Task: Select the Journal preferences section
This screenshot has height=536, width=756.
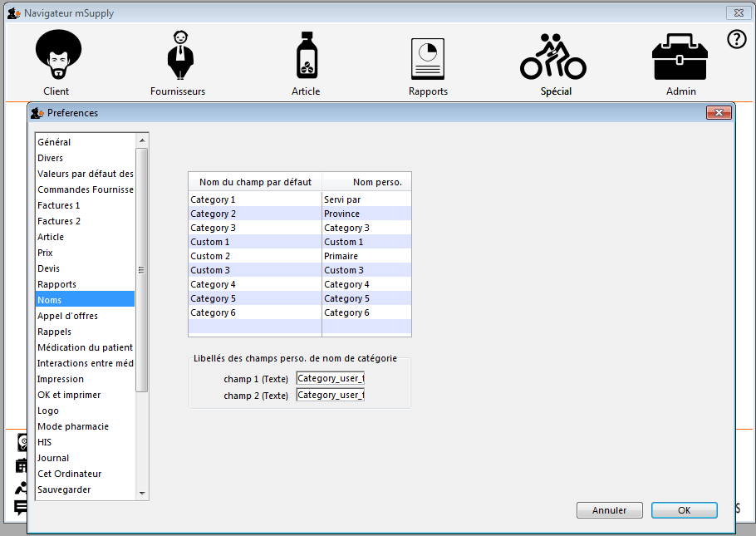Action: 85,458
